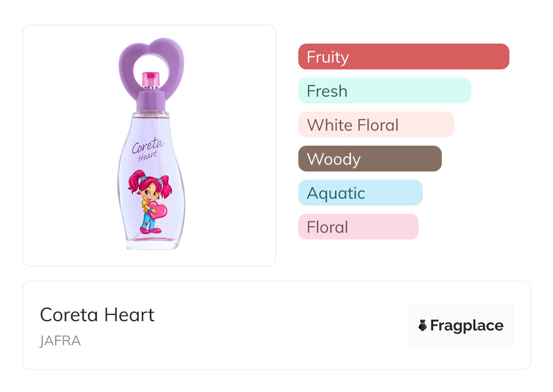The height and width of the screenshot is (392, 553).
Task: Open the JAFRA brand link
Action: point(60,341)
